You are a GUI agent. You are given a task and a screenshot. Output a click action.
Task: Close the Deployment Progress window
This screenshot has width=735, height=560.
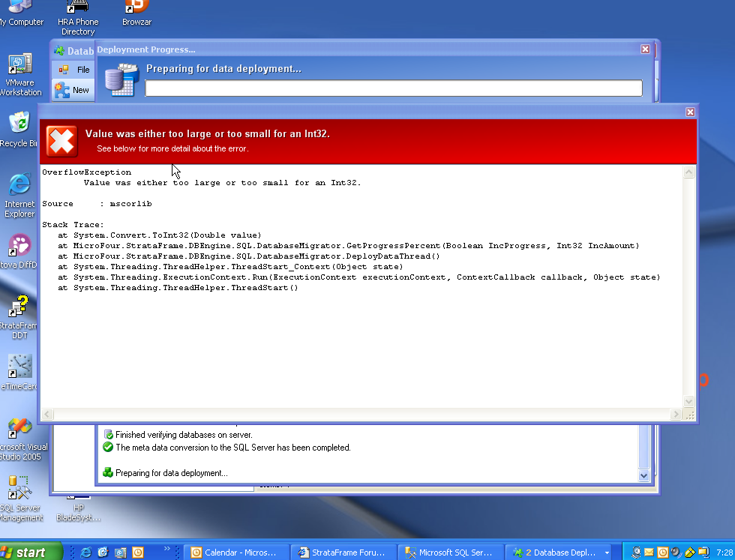645,49
